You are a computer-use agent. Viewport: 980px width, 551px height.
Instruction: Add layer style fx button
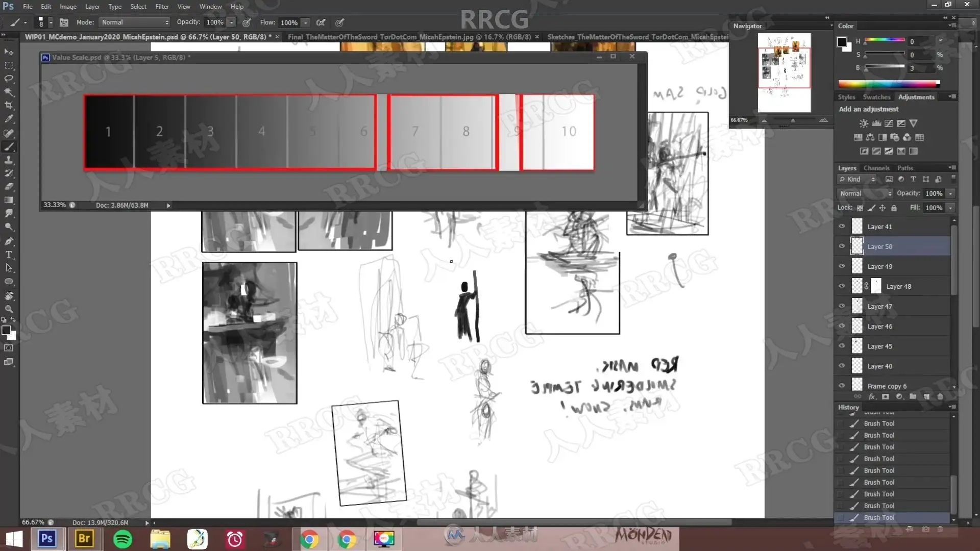[872, 396]
